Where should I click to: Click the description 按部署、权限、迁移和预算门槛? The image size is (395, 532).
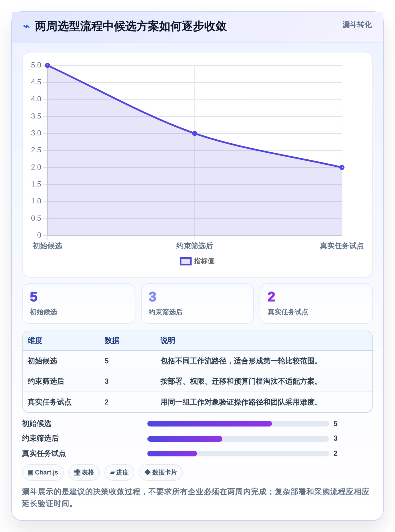240,381
